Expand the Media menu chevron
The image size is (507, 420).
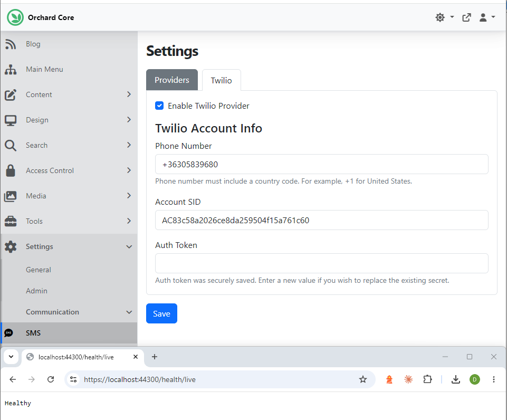(x=129, y=196)
